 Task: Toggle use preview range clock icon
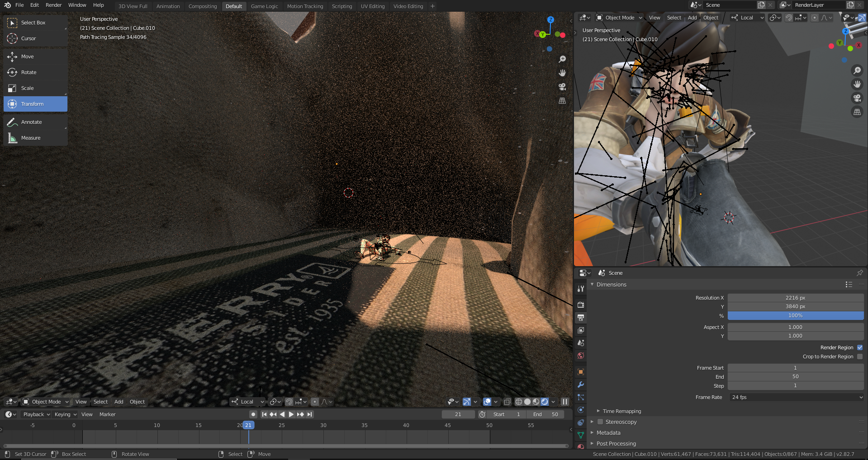point(483,414)
